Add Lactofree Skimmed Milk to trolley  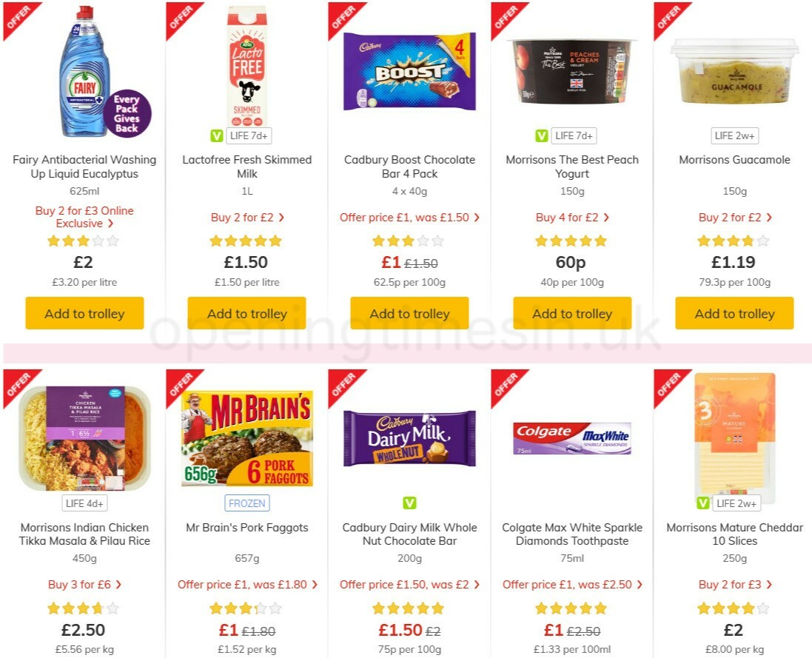246,313
